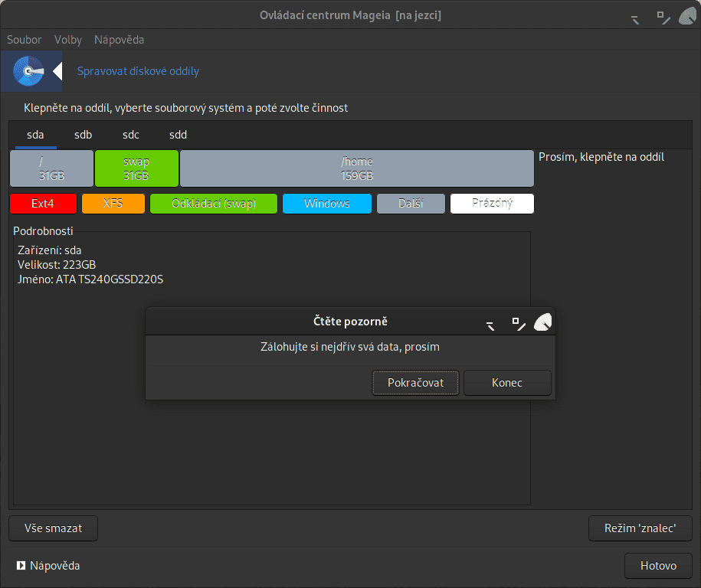701x588 pixels.
Task: Select the Ext4 filesystem type
Action: click(43, 204)
